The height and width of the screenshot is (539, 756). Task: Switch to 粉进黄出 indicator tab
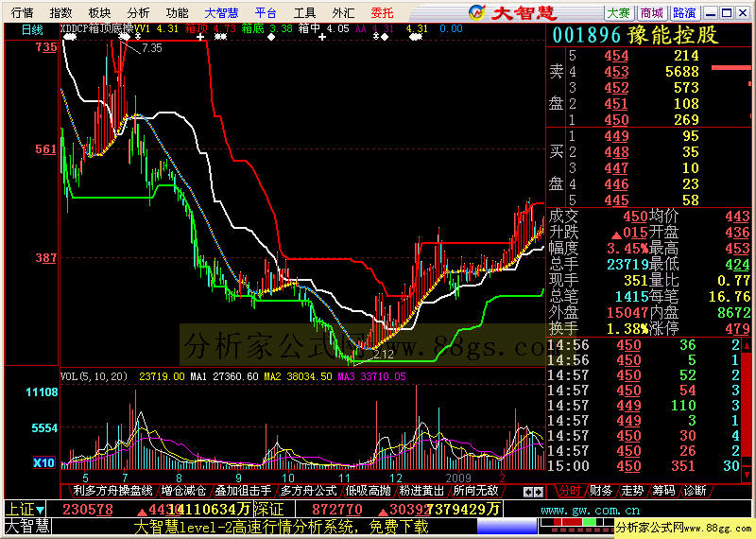click(x=421, y=491)
